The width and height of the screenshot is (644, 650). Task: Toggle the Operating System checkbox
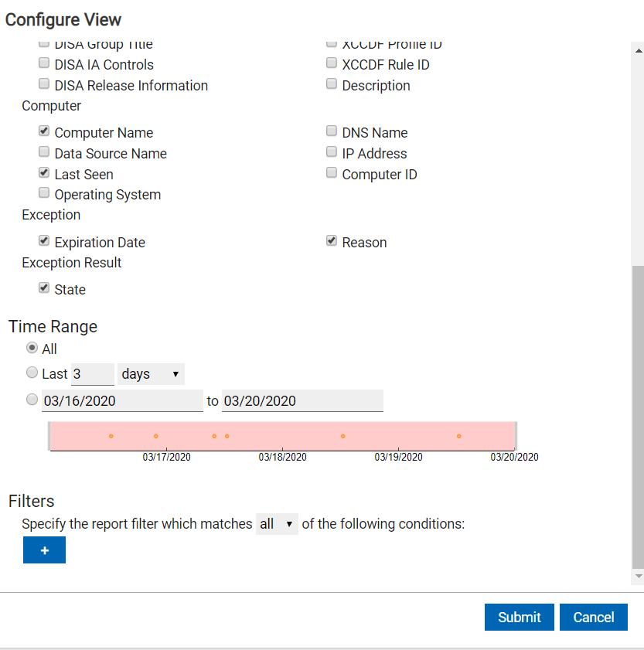click(44, 194)
